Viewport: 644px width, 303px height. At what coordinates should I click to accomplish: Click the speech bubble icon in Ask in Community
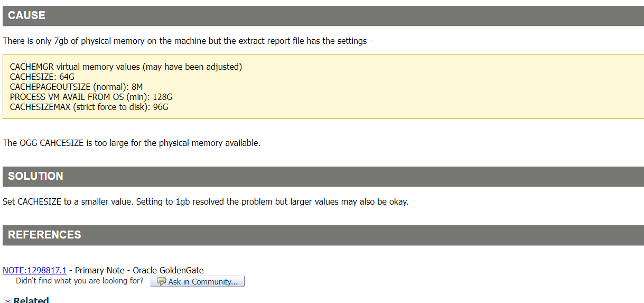(161, 282)
